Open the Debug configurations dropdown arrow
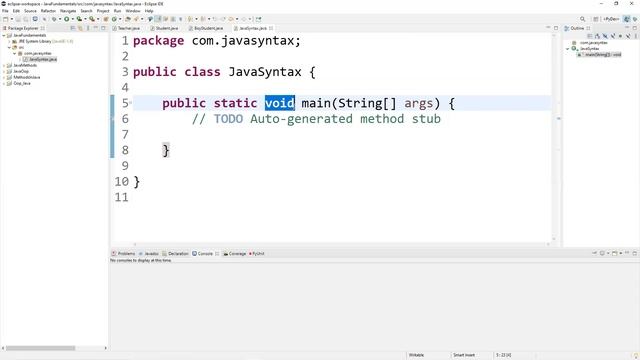This screenshot has width=640, height=360. pos(60,19)
